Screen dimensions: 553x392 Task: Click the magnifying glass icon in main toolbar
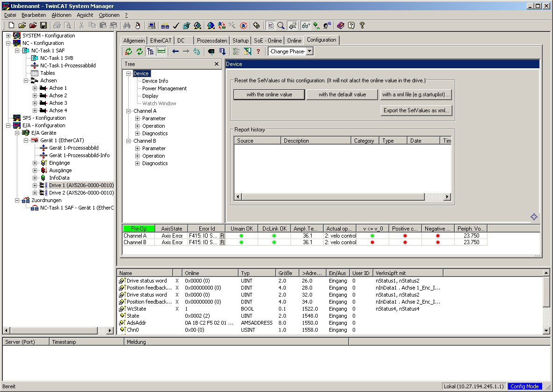(281, 25)
